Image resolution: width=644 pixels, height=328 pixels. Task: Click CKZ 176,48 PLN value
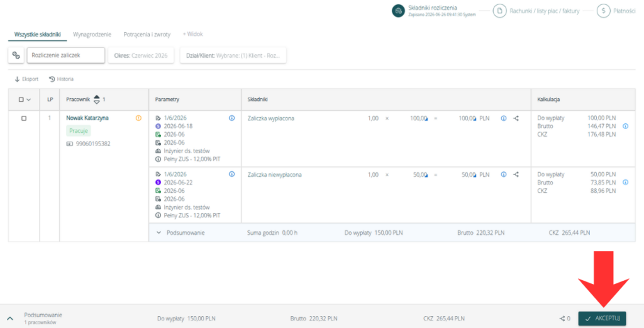pos(602,134)
